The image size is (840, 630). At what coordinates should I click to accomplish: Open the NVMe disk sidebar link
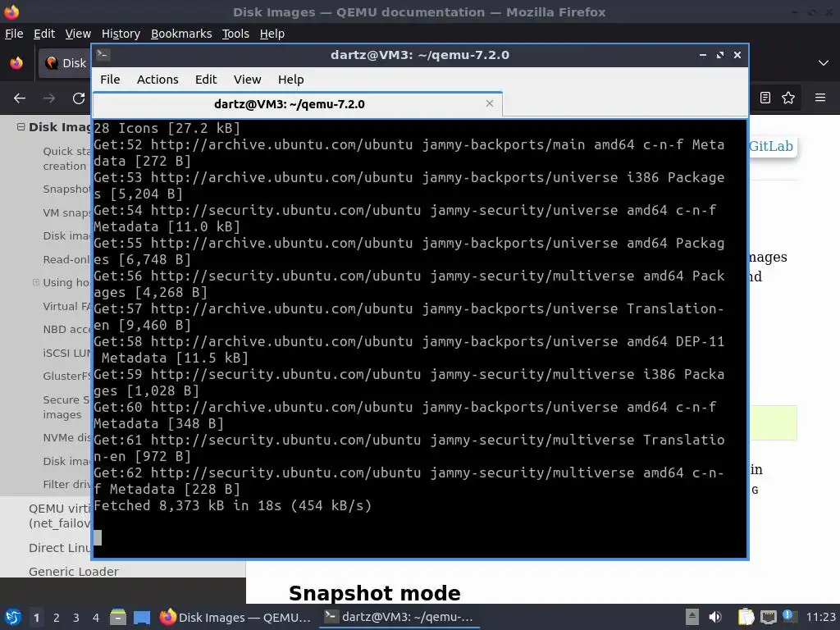click(66, 438)
